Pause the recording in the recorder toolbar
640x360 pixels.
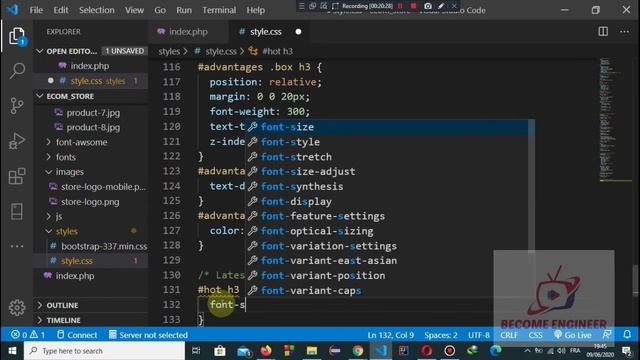click(400, 6)
